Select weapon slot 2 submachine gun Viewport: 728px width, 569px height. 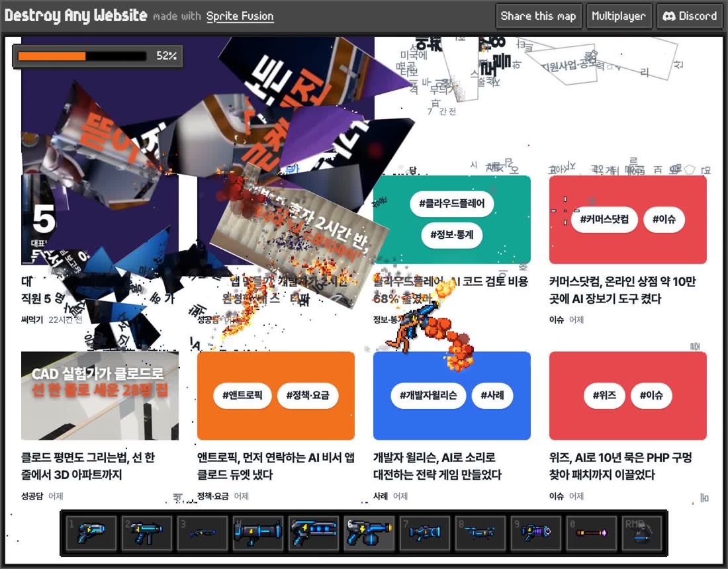[147, 533]
